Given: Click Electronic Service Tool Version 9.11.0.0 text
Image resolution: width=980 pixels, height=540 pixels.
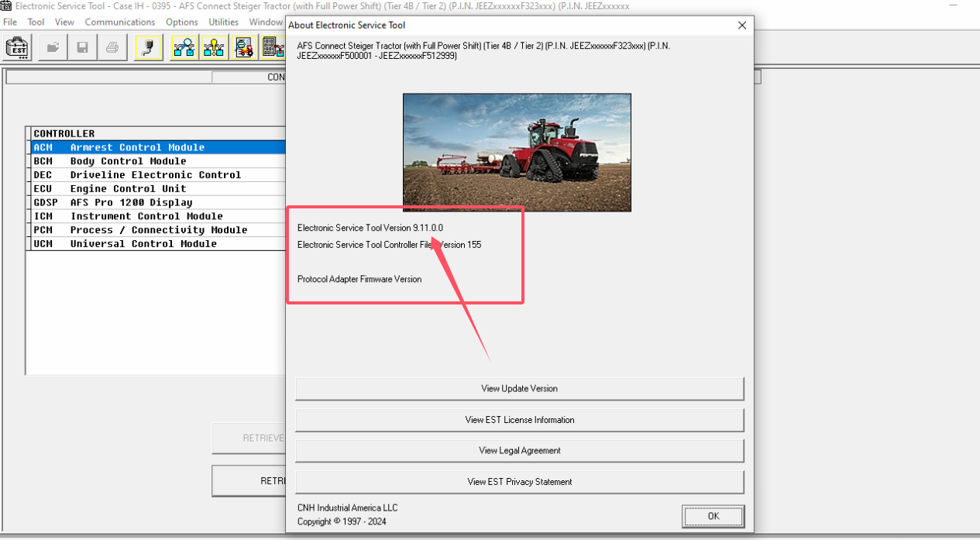Looking at the screenshot, I should point(370,228).
